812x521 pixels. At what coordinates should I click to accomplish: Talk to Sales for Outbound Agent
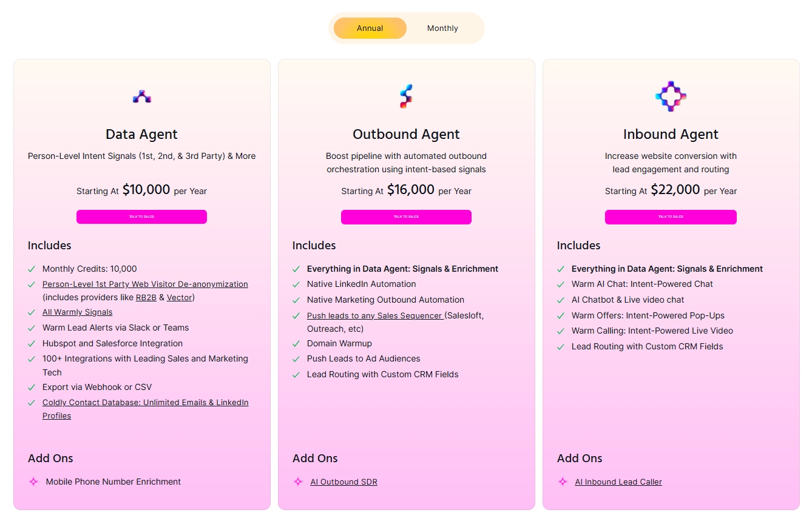point(406,217)
